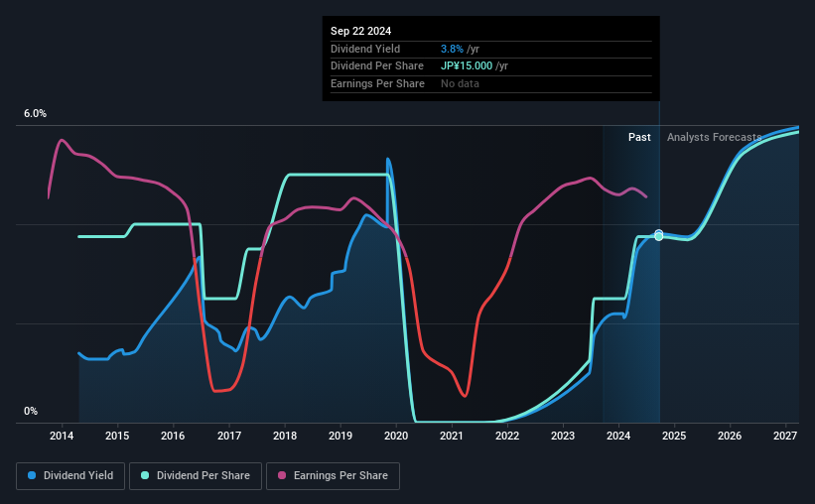Click the tooltip 'No data' value
The height and width of the screenshot is (504, 815).
point(460,83)
